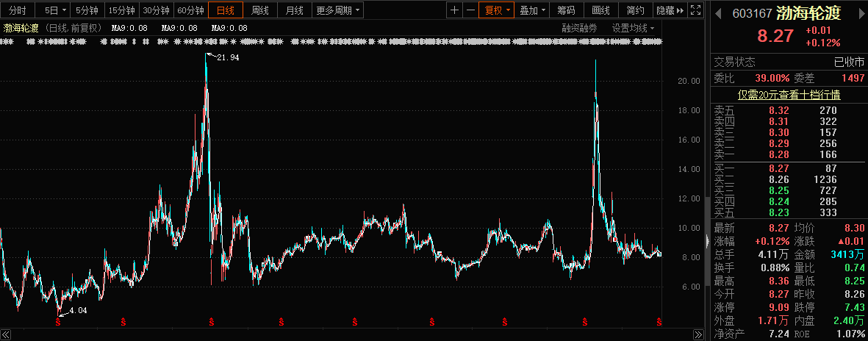
Task: Click the 跌停 value 7.43
Action: point(855,308)
